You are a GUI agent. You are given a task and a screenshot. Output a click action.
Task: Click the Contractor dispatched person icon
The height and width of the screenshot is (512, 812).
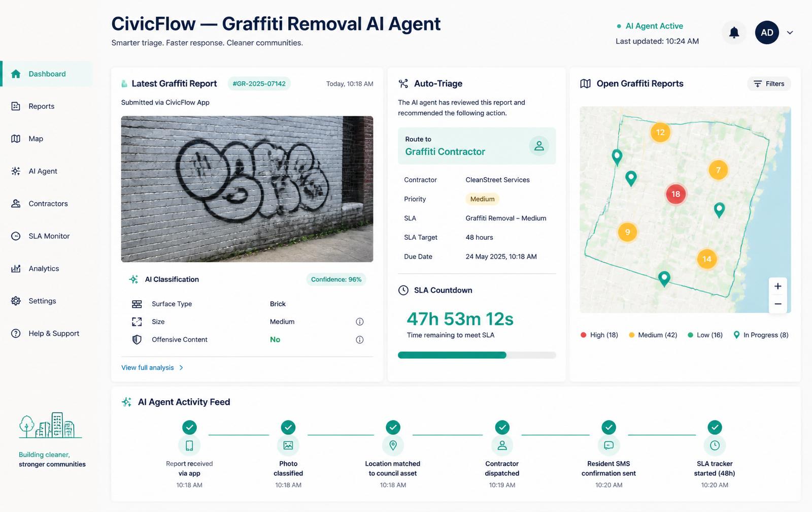[502, 445]
